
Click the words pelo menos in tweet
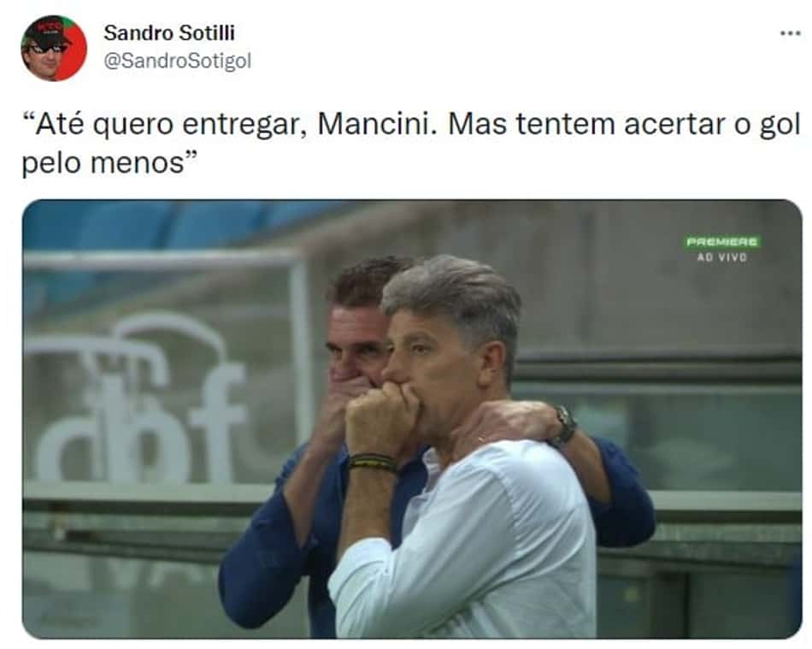(103, 162)
